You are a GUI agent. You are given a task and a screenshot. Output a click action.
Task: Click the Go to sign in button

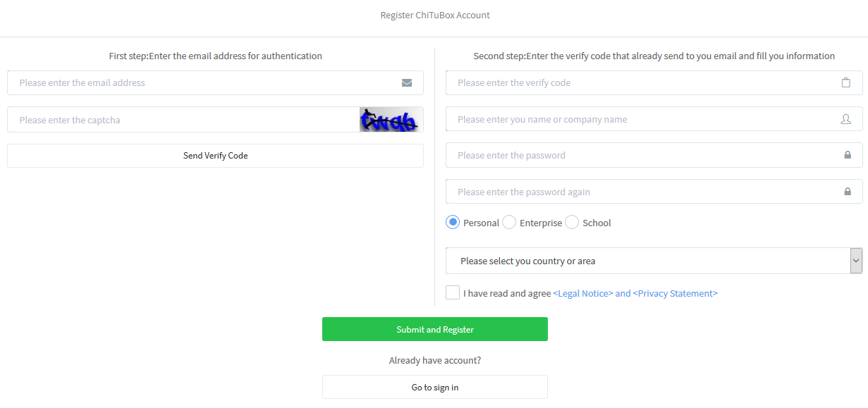[x=434, y=387]
